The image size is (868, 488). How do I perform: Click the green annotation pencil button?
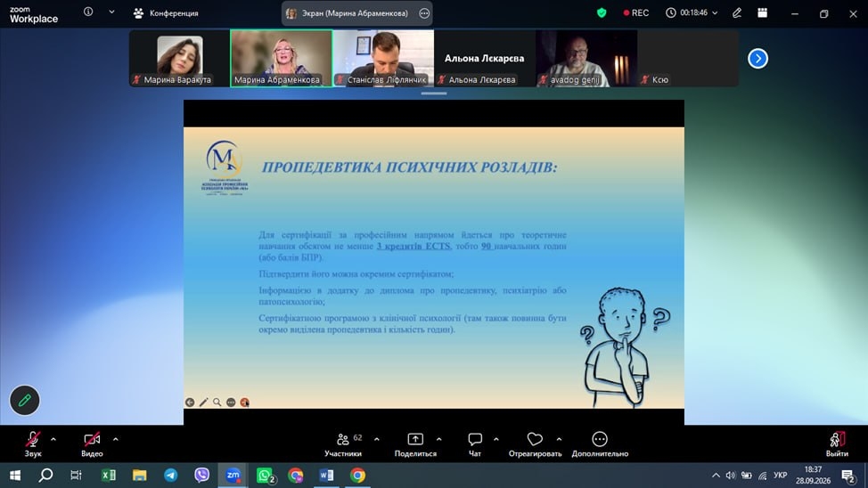click(24, 400)
